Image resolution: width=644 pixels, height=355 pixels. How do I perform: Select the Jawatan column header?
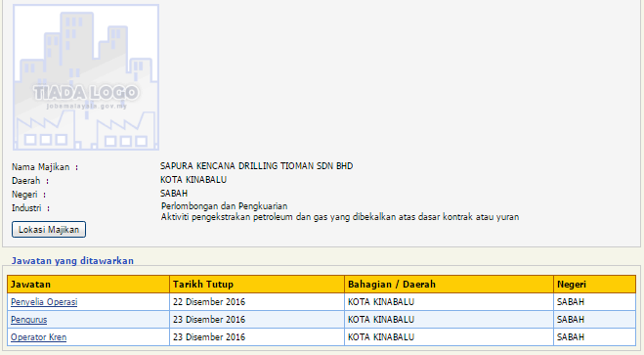click(x=88, y=285)
